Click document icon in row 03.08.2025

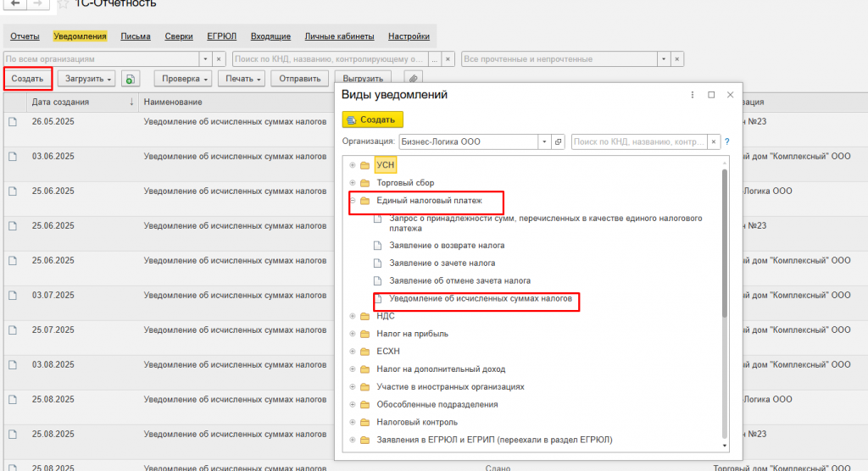click(x=14, y=365)
